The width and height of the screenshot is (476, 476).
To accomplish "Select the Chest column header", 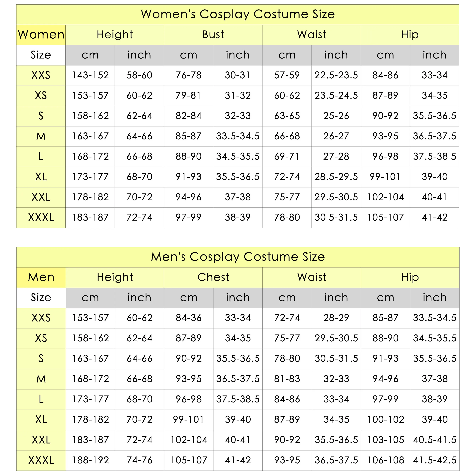I will tap(213, 277).
